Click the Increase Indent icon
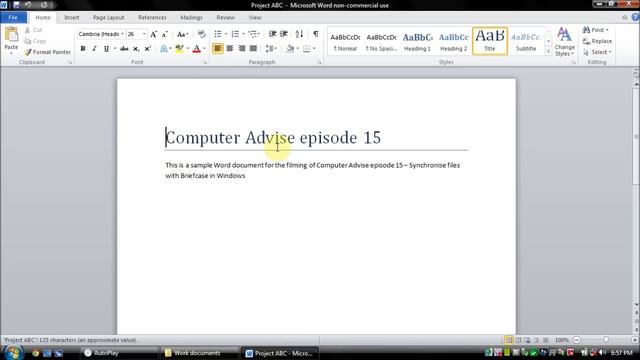 point(284,34)
